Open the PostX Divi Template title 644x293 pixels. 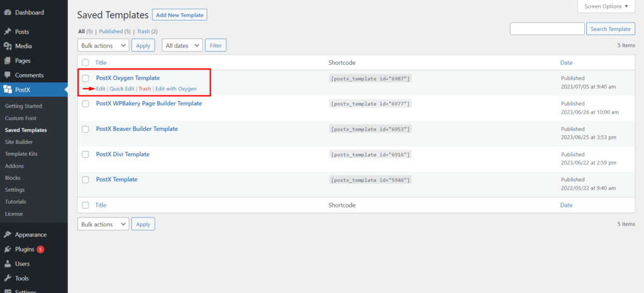[123, 154]
